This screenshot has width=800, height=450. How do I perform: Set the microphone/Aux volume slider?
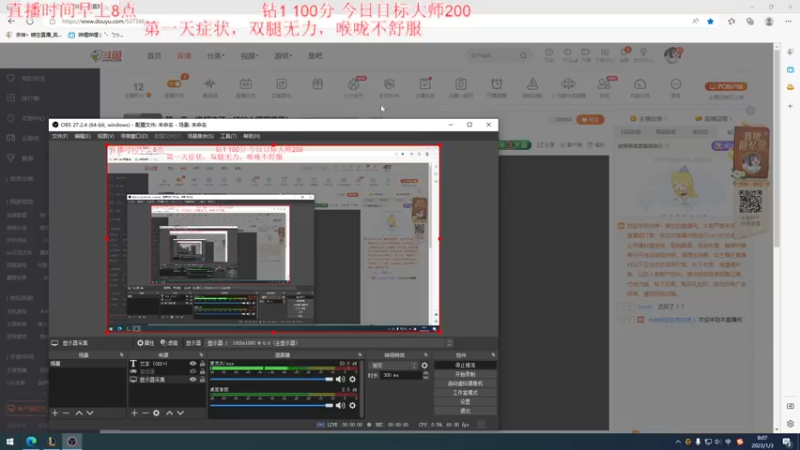(271, 379)
